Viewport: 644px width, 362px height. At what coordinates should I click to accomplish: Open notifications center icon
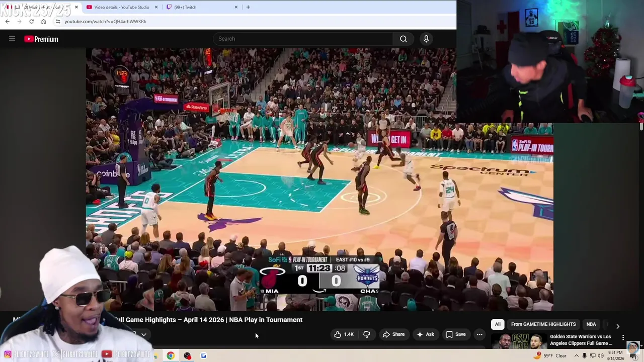(633, 356)
